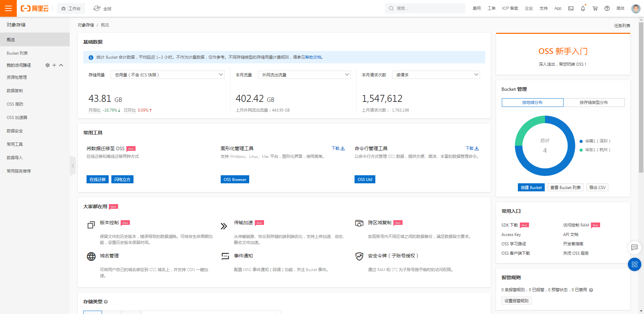Click the Aliyun logo
This screenshot has width=644, height=314.
35,8
